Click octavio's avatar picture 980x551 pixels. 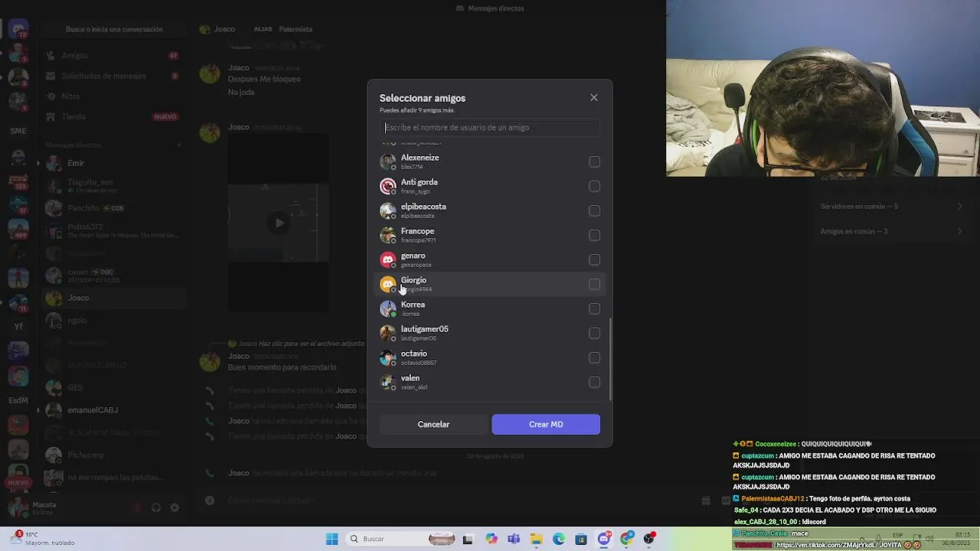point(388,358)
